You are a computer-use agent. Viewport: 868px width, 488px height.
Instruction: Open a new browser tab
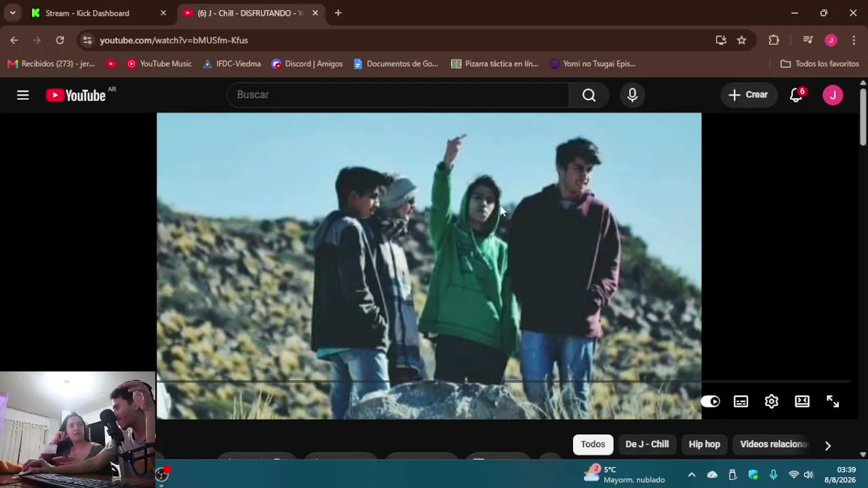pyautogui.click(x=338, y=13)
